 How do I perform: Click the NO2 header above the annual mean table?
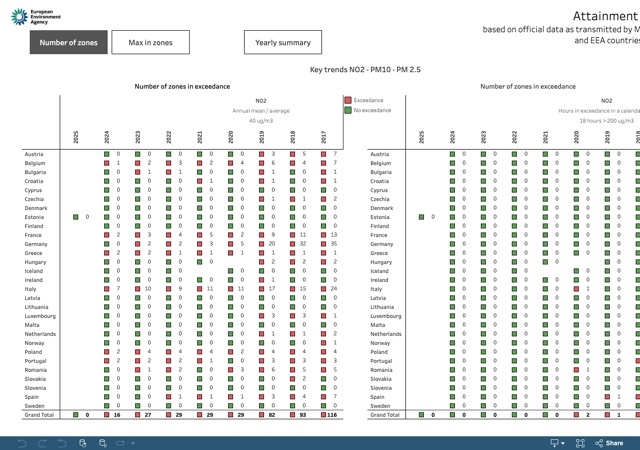click(261, 100)
